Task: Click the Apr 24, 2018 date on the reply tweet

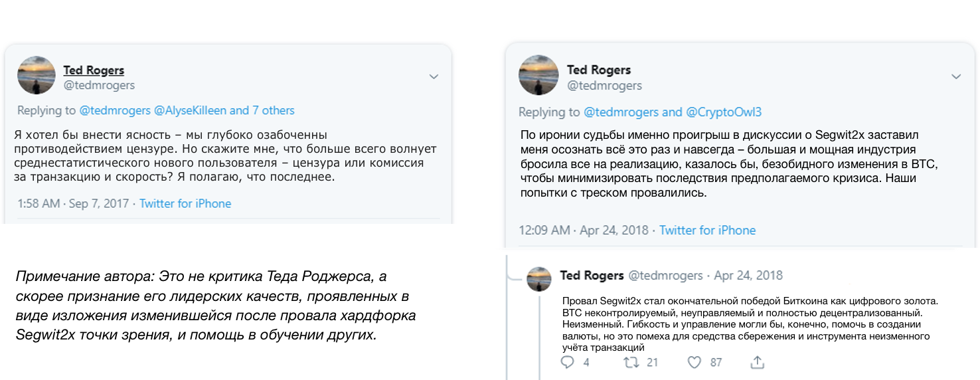Action: [x=748, y=275]
